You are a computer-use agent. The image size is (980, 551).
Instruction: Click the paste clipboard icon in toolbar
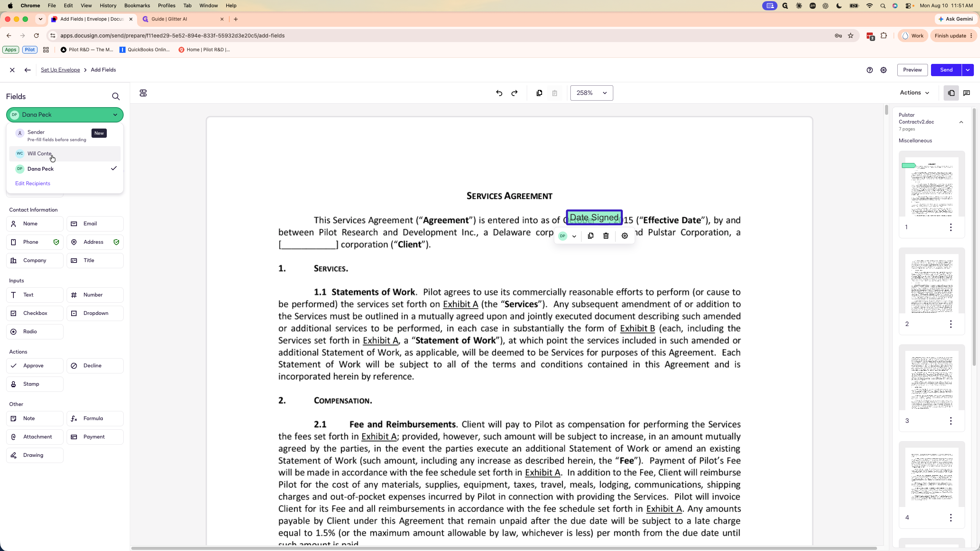(x=555, y=93)
